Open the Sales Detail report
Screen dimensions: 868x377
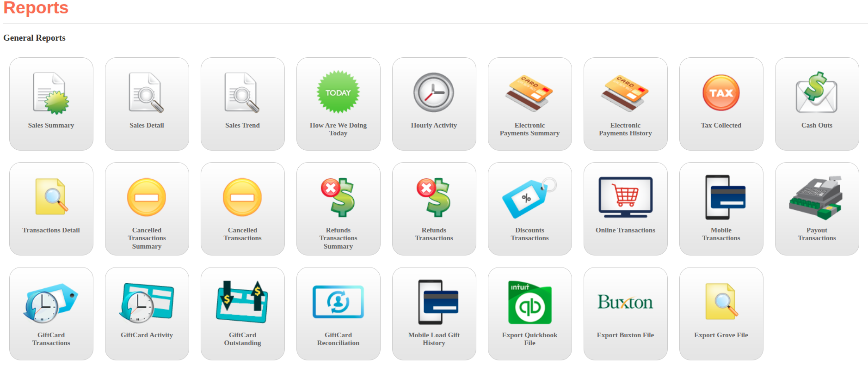[147, 103]
